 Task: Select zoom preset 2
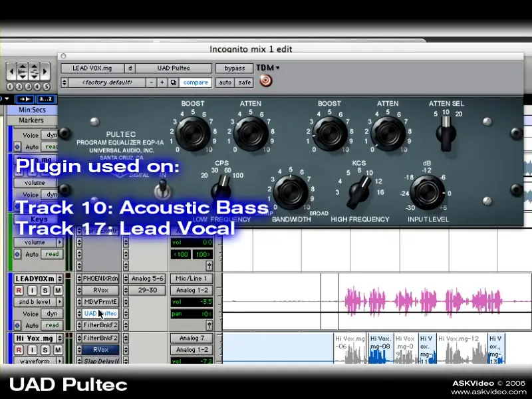[19, 87]
